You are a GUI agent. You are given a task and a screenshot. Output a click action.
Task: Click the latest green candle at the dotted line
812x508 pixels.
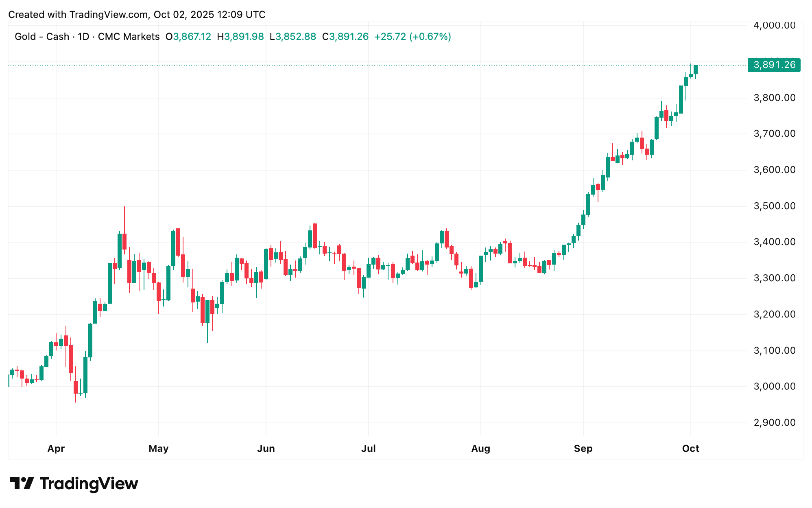click(696, 70)
